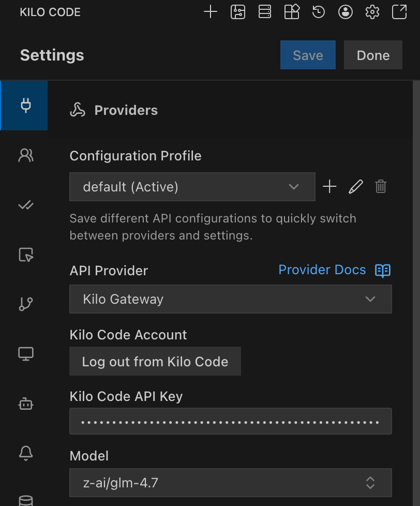Open the Modes people tab in sidebar

26,155
